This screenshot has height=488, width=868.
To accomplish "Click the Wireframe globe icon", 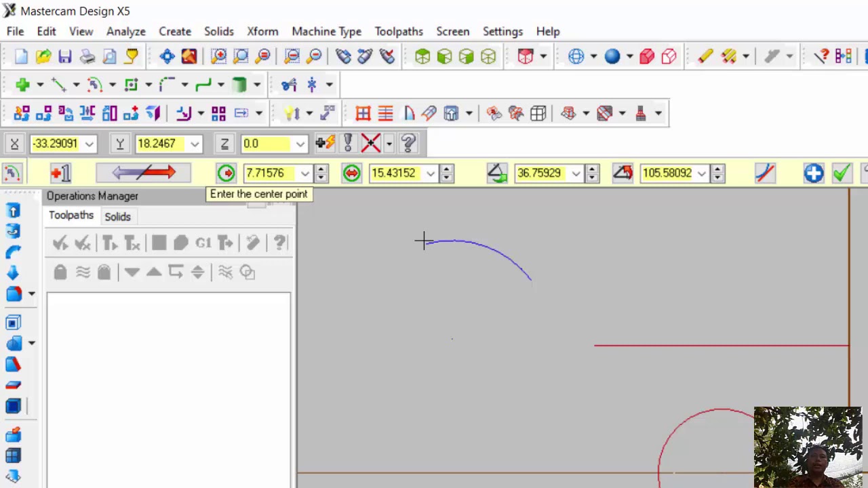I will coord(576,56).
